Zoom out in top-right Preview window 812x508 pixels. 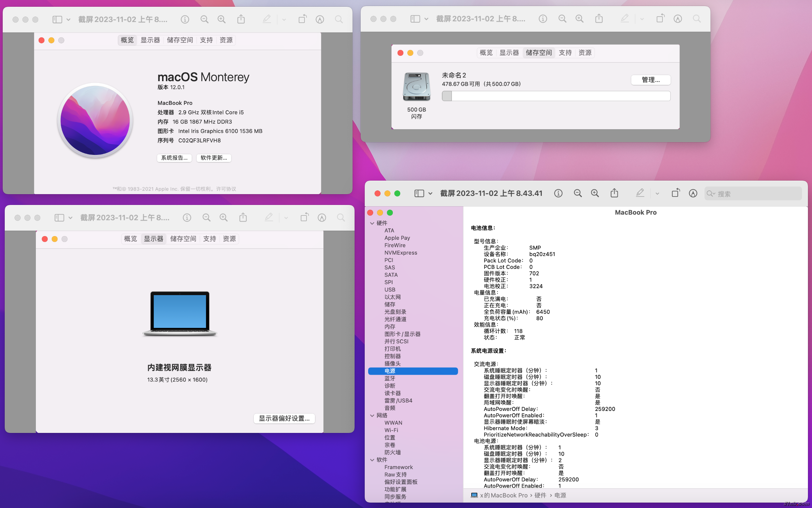(562, 19)
